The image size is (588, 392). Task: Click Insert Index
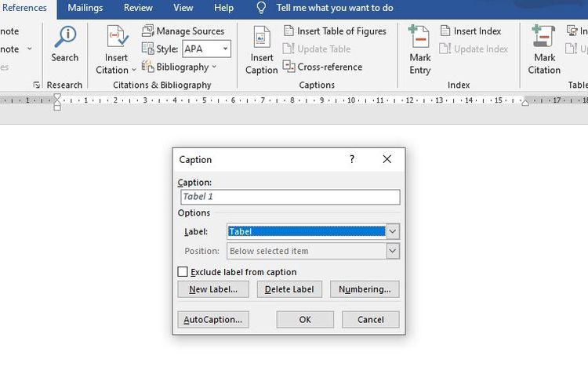point(470,31)
